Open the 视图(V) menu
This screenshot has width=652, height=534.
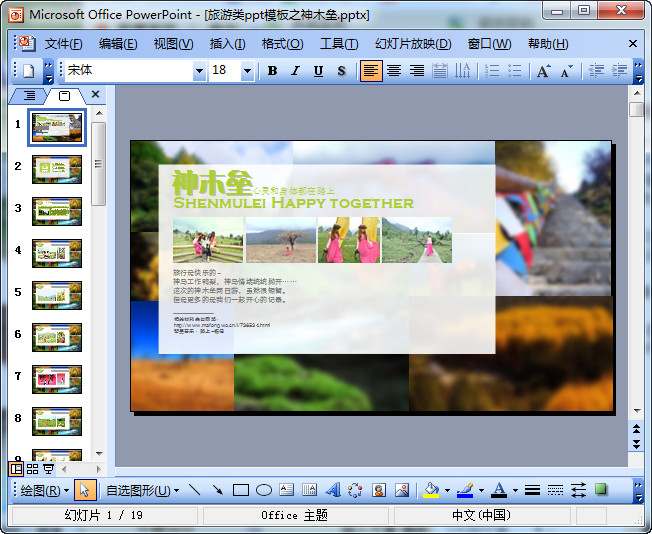[x=173, y=44]
